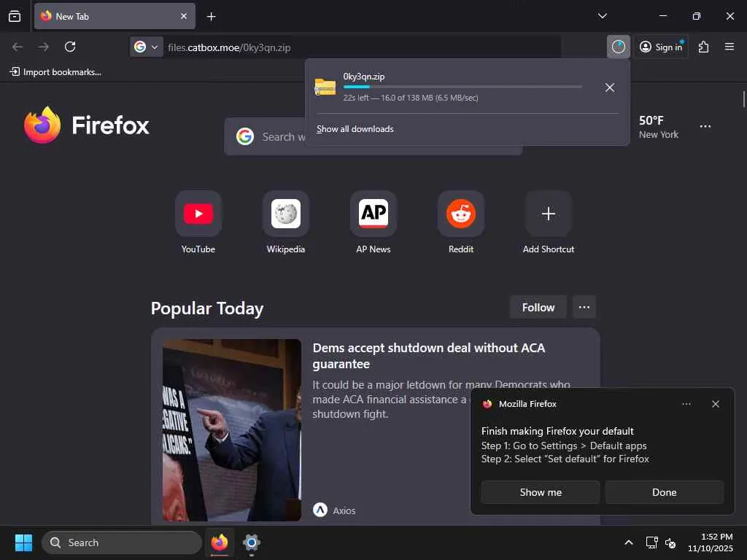Click the taskbar Search box
Screen dimensions: 747x560
pyautogui.click(x=122, y=542)
